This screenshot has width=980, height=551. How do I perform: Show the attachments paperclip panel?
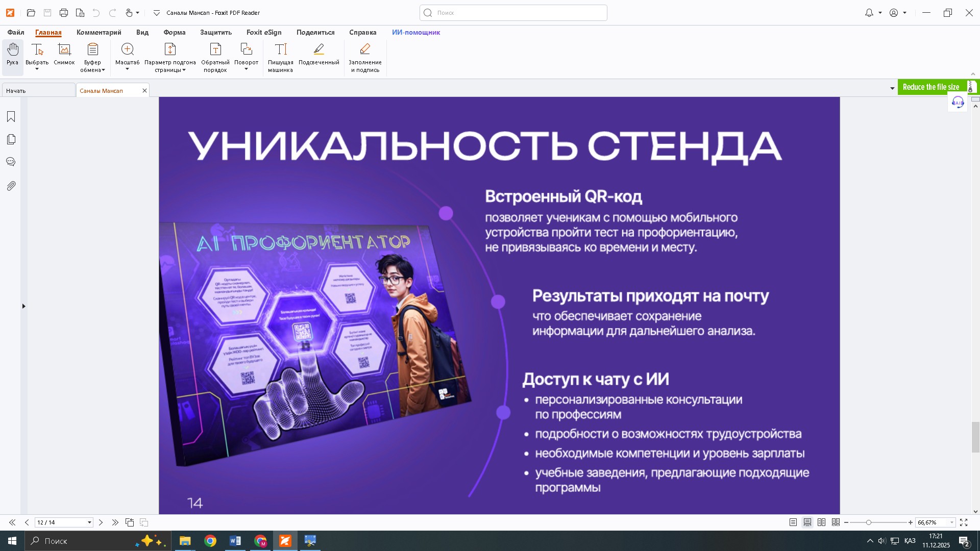click(x=11, y=186)
